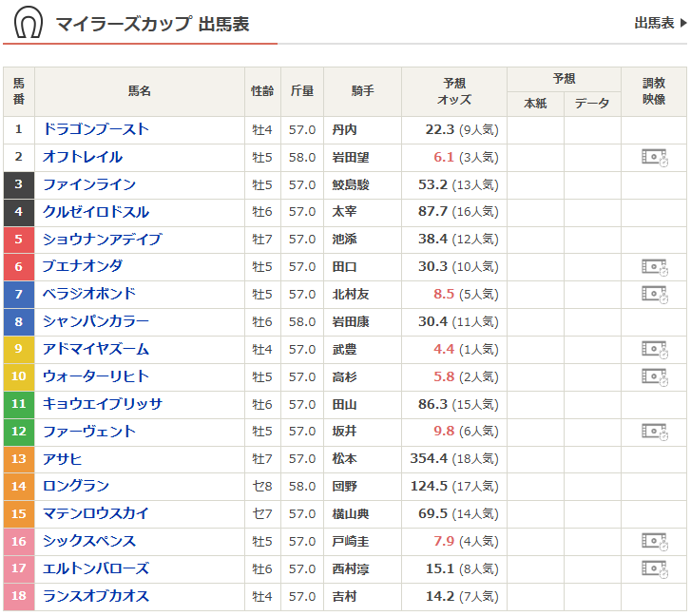Screen dimensions: 691x616
Task: Select horse ファインライン
Action: 89,184
